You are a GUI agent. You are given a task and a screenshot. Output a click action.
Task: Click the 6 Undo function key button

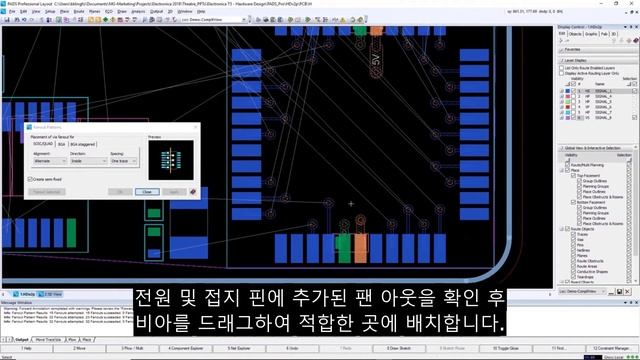292,349
